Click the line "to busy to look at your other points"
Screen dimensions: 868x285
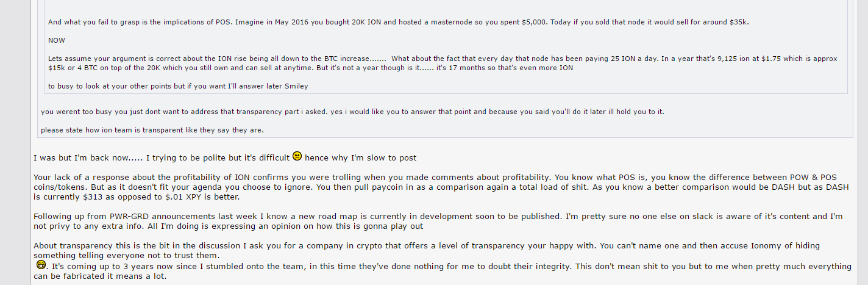coord(178,86)
